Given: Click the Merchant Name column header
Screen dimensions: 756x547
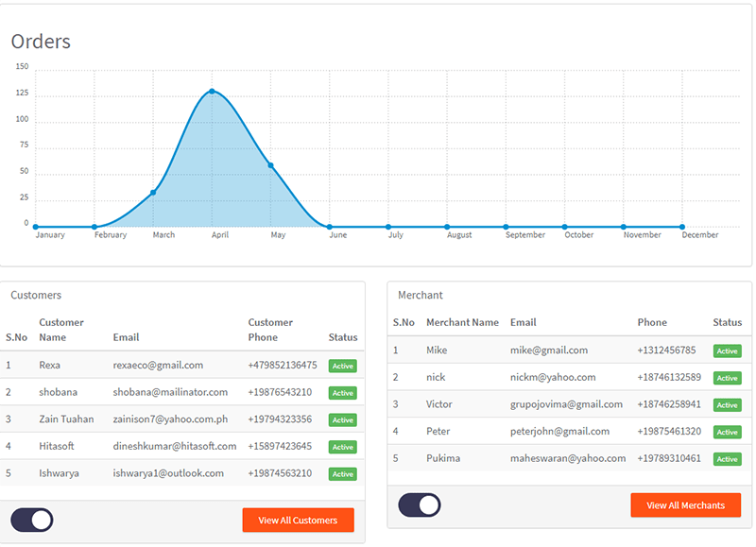Looking at the screenshot, I should tap(462, 322).
